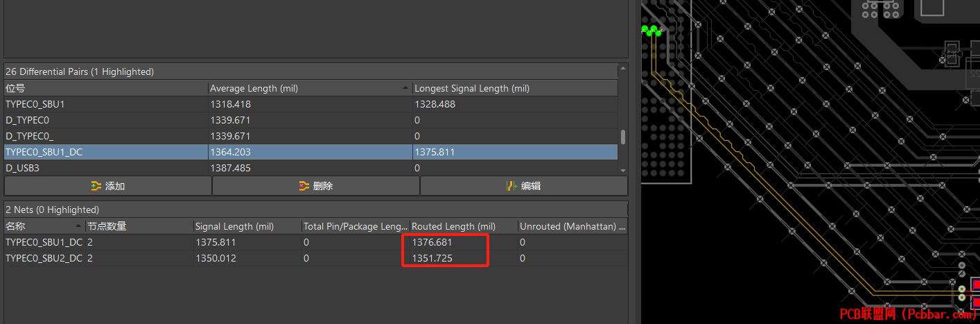Image resolution: width=980 pixels, height=324 pixels.
Task: Click the 26 Differential Pairs section header
Action: [x=311, y=71]
